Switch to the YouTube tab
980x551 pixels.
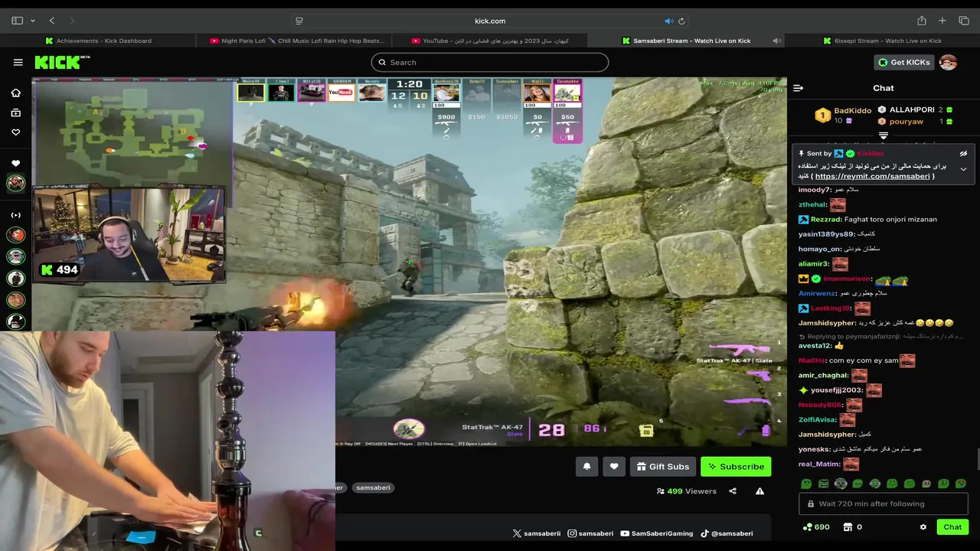point(490,41)
